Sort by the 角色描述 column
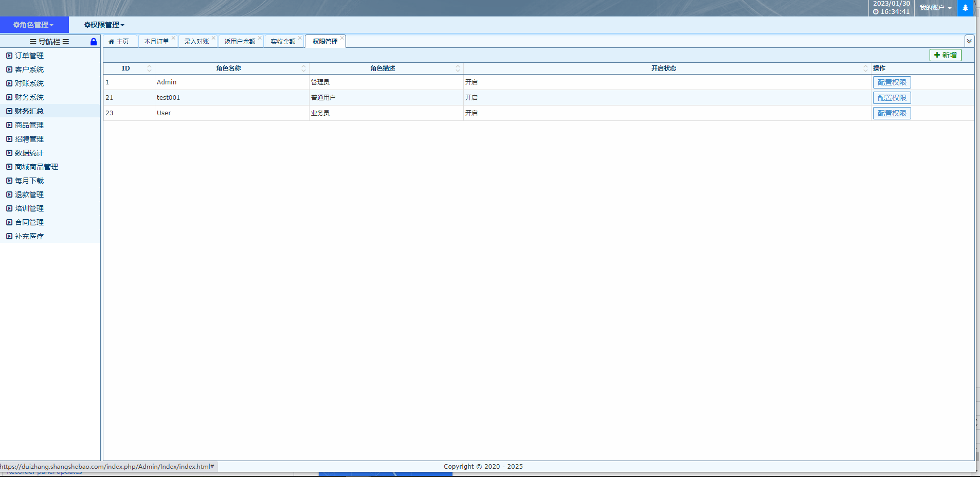Viewport: 980px width, 477px height. pos(458,68)
